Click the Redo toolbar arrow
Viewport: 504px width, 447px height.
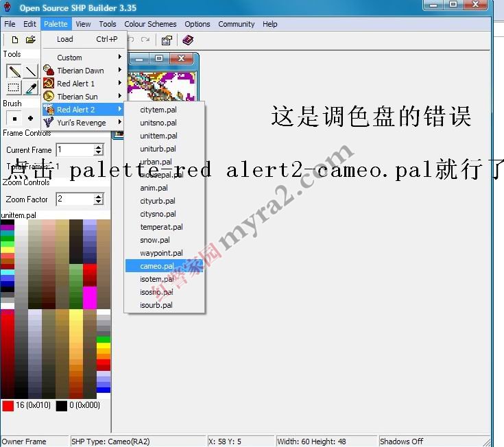point(145,40)
